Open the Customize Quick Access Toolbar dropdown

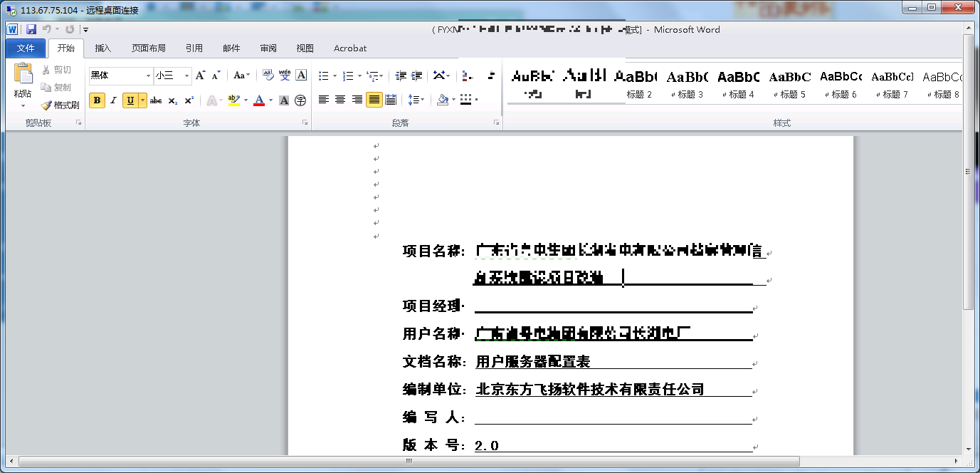point(85,29)
